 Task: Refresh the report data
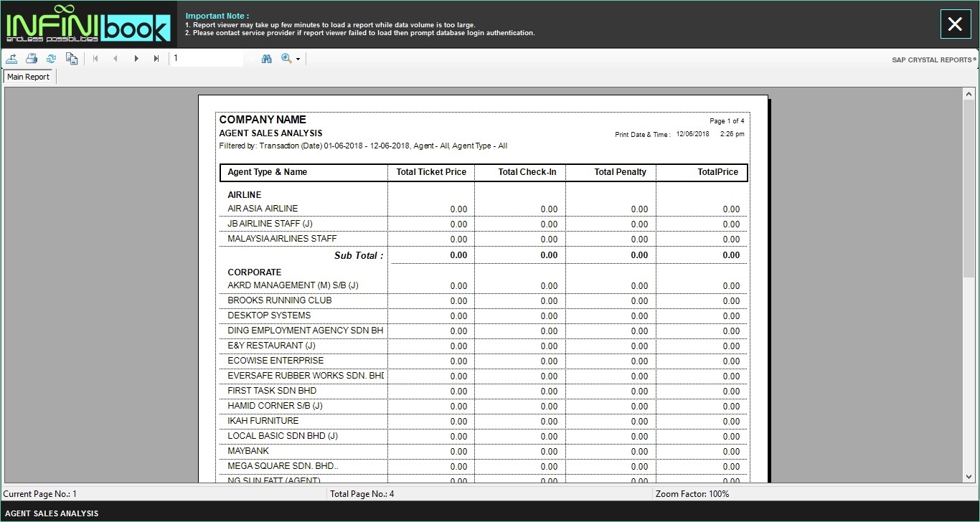(52, 59)
